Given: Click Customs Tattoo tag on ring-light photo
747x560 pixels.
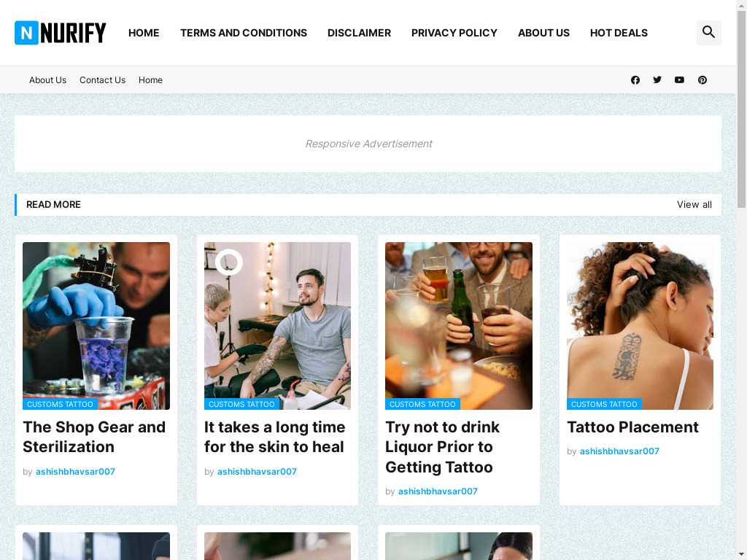Looking at the screenshot, I should click(241, 404).
